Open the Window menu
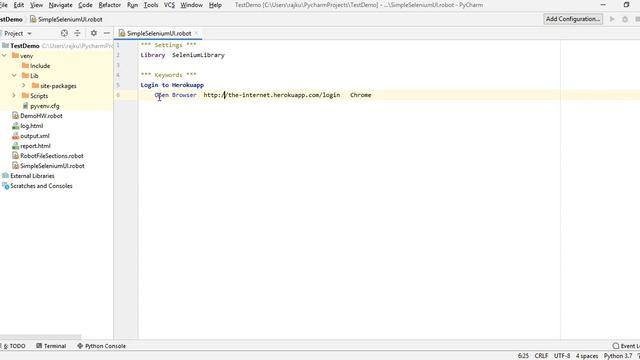 click(x=191, y=5)
